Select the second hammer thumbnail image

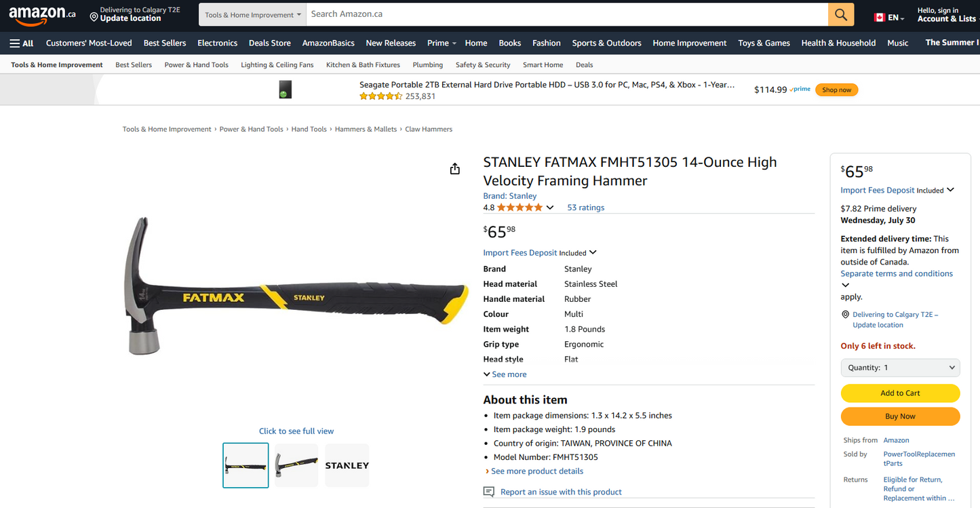coord(296,465)
